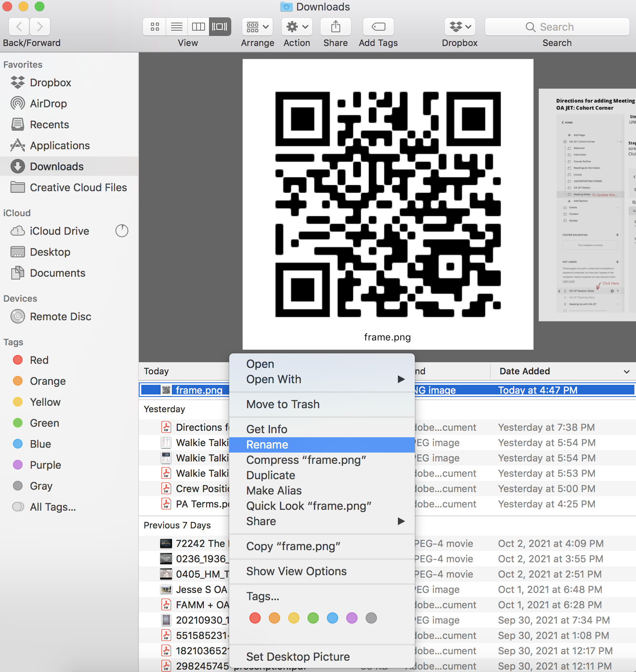Screen dimensions: 636x672
Task: Apply the red tag dot in context menu
Action: pyautogui.click(x=255, y=618)
